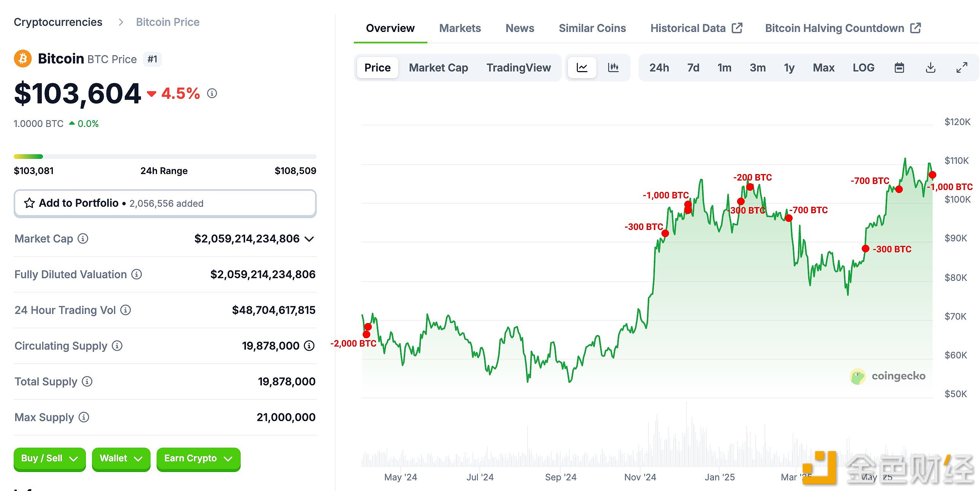
Task: Click the info icon beside Market Cap
Action: click(83, 238)
